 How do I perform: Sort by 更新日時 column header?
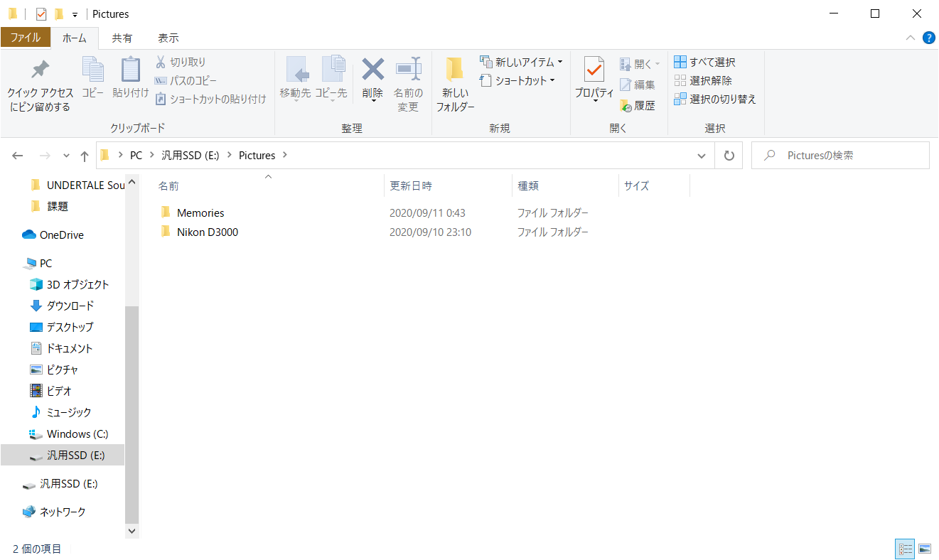pyautogui.click(x=411, y=186)
